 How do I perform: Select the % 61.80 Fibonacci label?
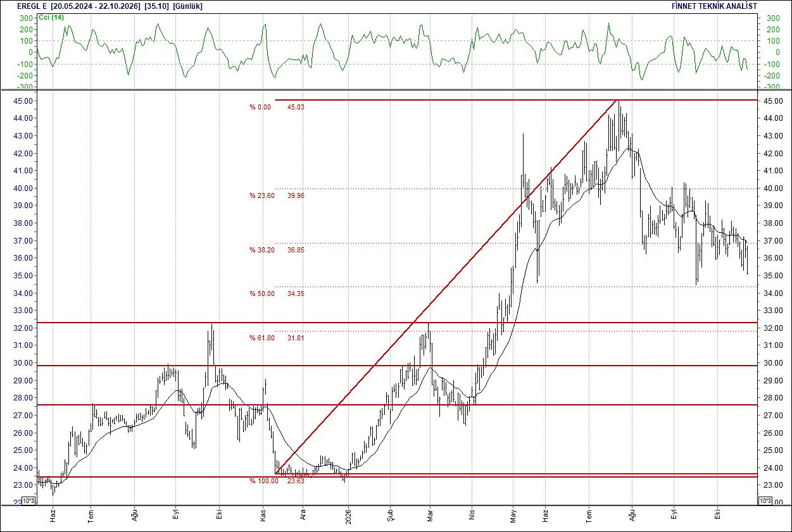click(x=261, y=338)
